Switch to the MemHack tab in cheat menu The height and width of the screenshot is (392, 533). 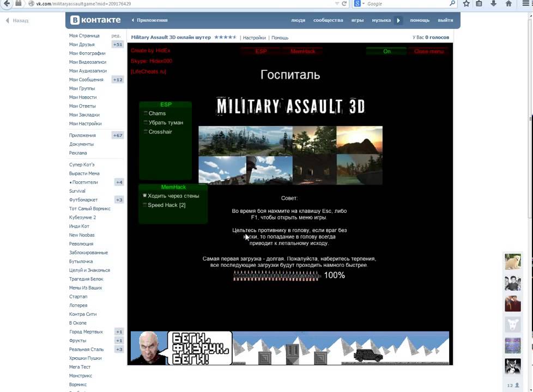302,51
